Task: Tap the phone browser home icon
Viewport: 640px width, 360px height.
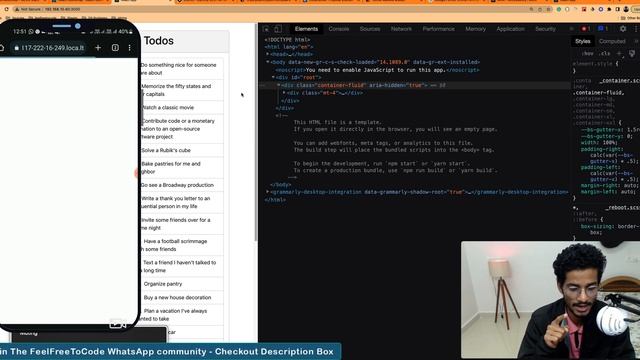Action: coord(2,48)
